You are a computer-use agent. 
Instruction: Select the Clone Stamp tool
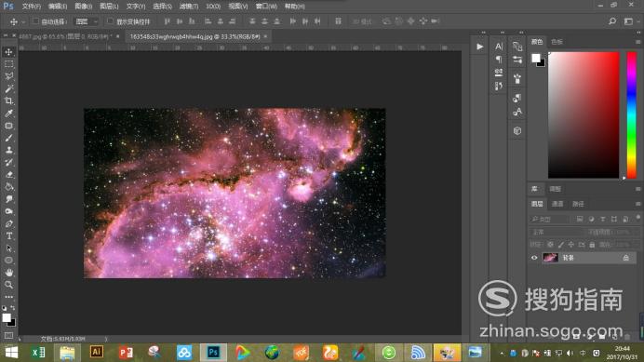click(8, 151)
